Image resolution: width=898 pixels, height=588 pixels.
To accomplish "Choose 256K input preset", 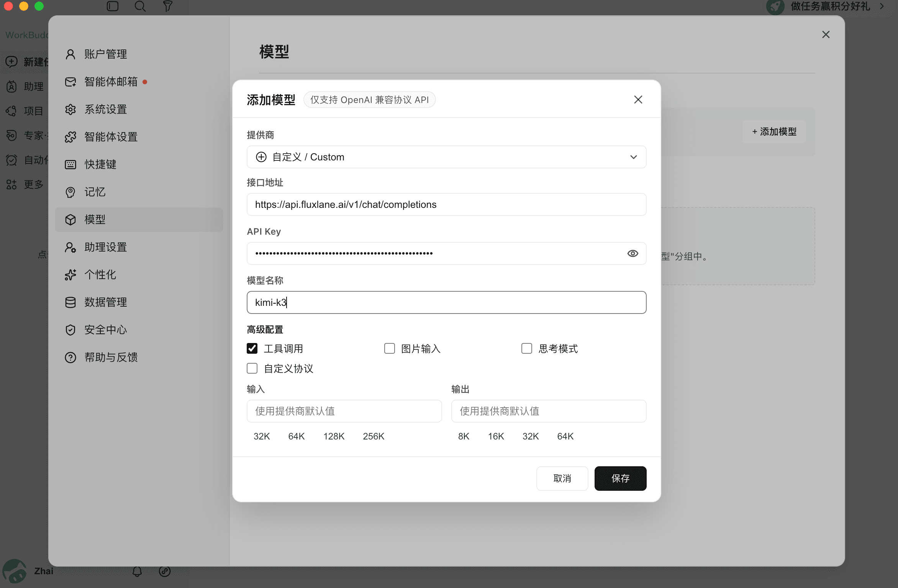I will pyautogui.click(x=374, y=436).
